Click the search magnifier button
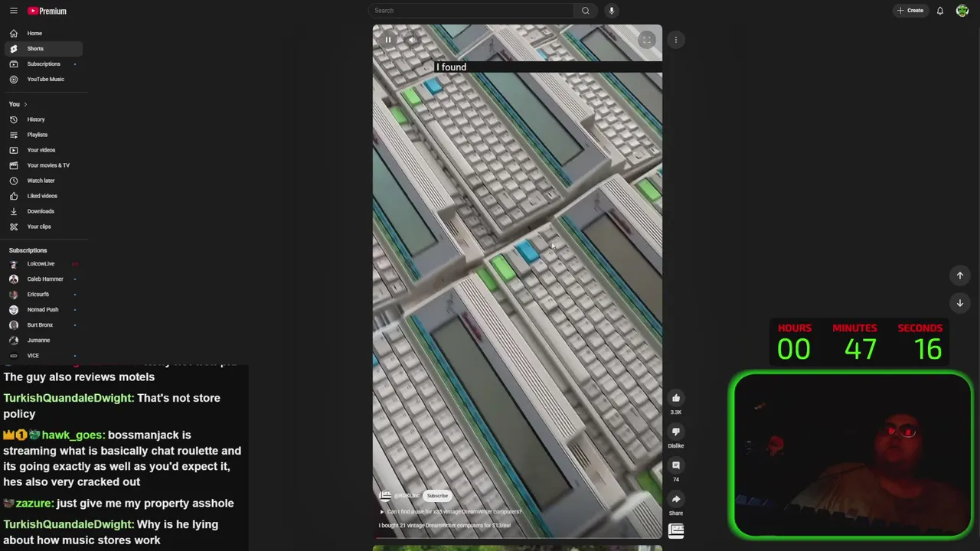Screen dimensions: 980x551 (586, 11)
